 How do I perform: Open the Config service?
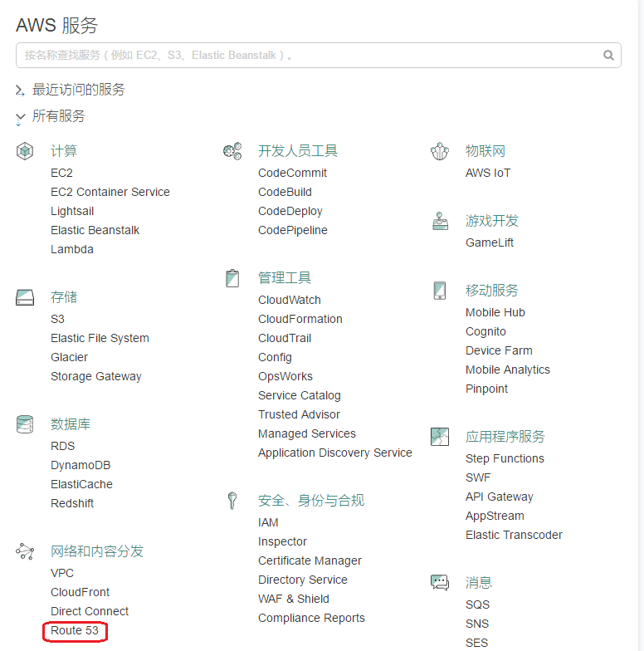tap(275, 357)
